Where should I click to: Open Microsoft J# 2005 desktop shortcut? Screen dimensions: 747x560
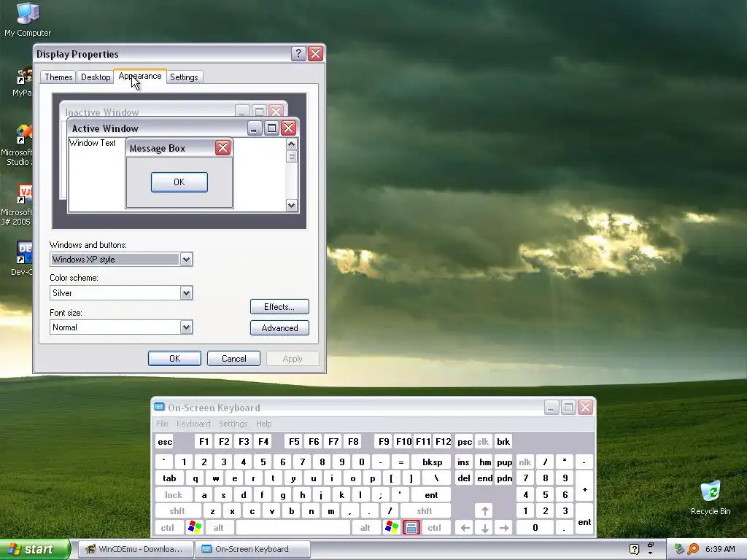coord(18,205)
